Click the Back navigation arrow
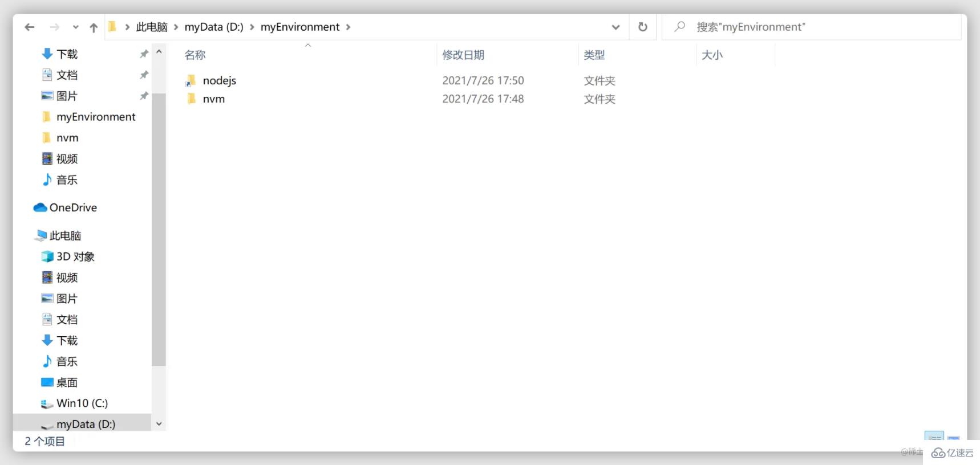980x465 pixels. 30,27
